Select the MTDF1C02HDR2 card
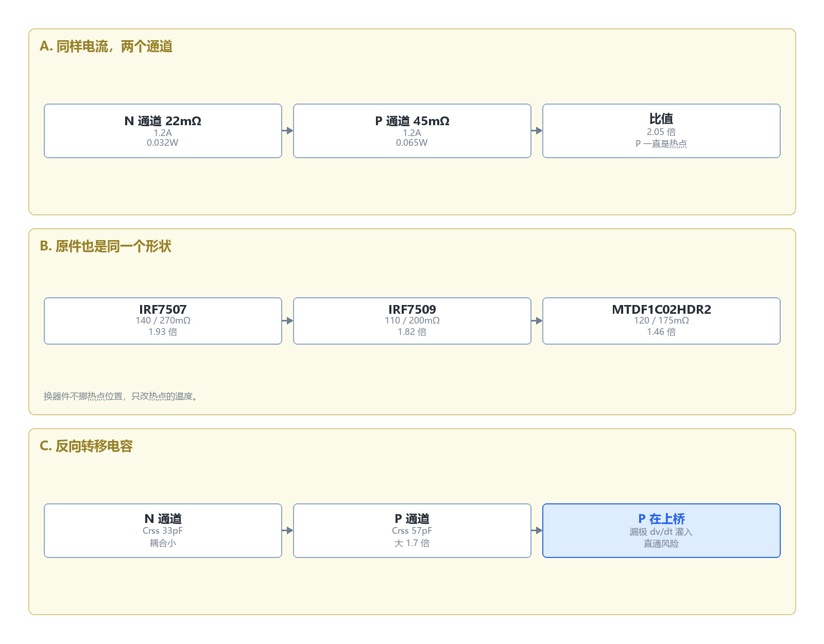Viewport: 824px width, 644px height. (661, 321)
